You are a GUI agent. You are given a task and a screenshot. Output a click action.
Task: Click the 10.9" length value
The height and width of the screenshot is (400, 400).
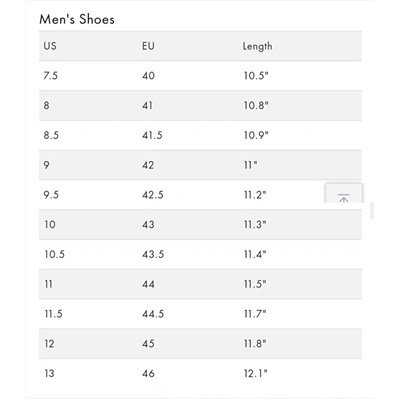point(256,135)
